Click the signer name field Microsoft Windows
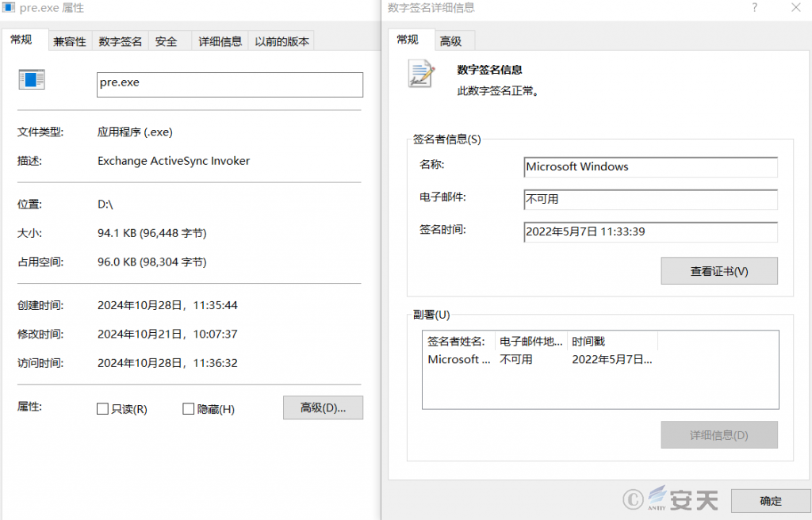The width and height of the screenshot is (812, 520). (650, 166)
